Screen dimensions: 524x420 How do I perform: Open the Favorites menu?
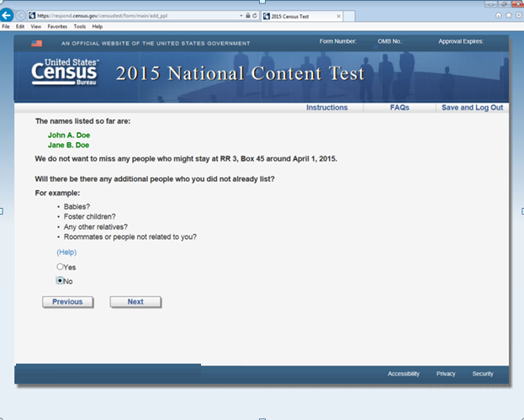tap(57, 26)
